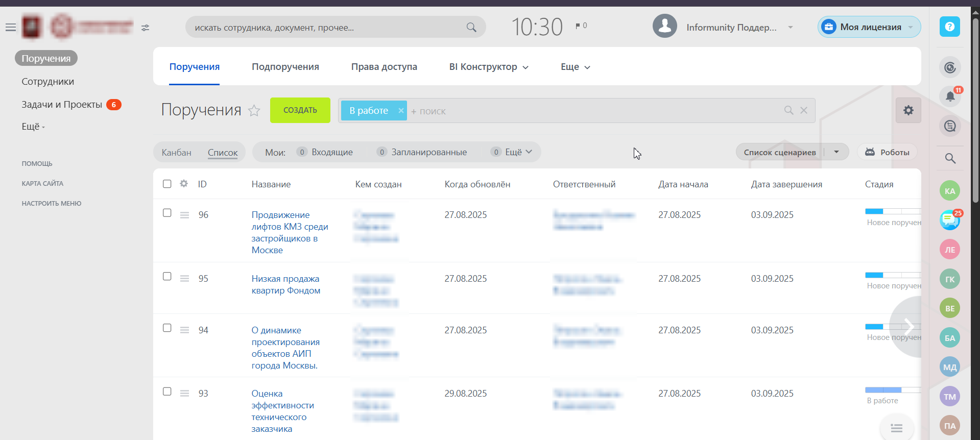Open column settings gear in table header
Screen dimensions: 980x440
(184, 184)
